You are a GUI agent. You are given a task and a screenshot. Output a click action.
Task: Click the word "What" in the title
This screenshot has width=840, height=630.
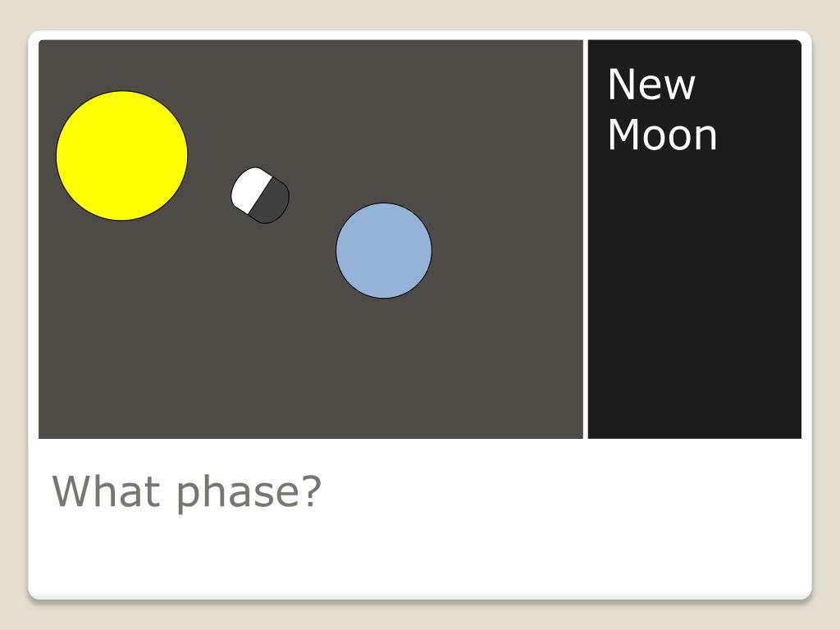coord(106,491)
